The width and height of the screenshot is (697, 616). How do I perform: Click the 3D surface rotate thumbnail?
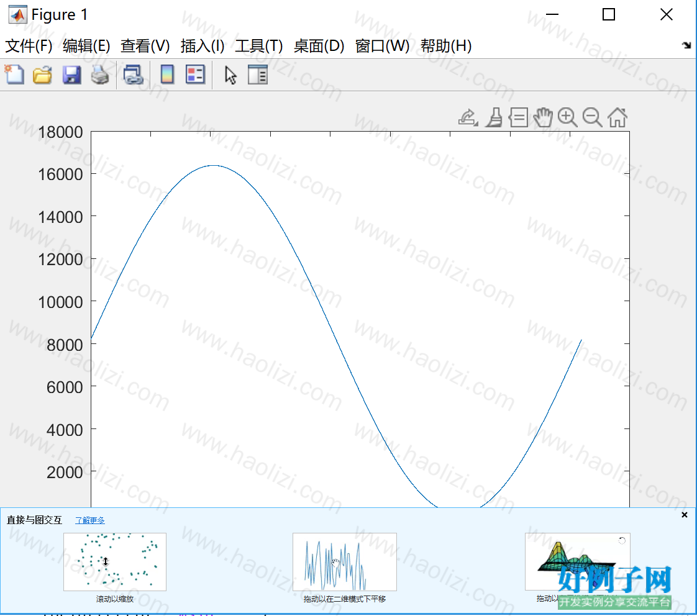coord(577,562)
